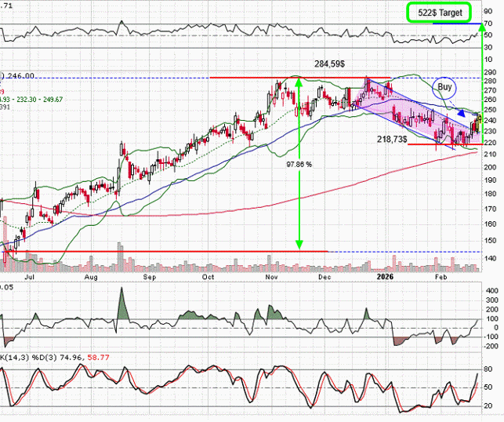
Task: Click the green 522$ Target box
Action: tap(438, 13)
